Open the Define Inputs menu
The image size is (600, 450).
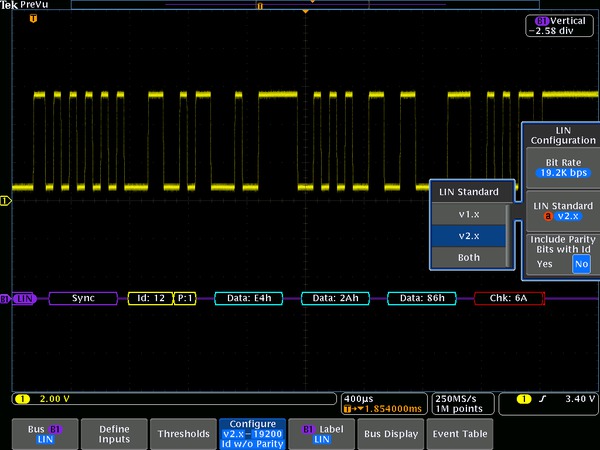114,433
